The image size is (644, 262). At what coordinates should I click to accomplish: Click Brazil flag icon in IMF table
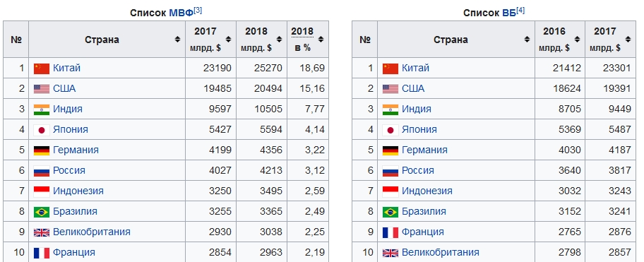click(42, 212)
